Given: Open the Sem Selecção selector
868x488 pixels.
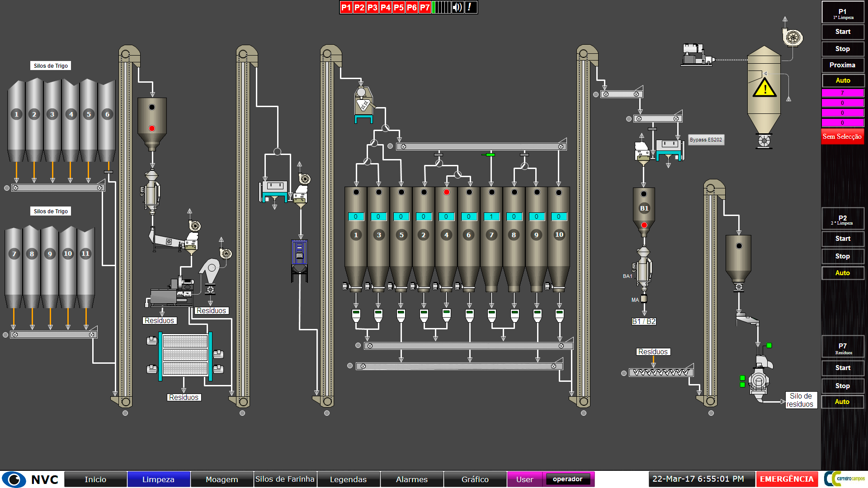Looking at the screenshot, I should point(843,136).
